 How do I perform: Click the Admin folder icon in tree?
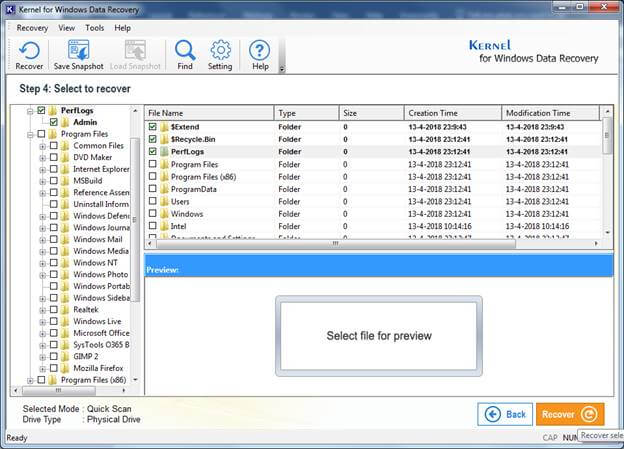point(65,122)
